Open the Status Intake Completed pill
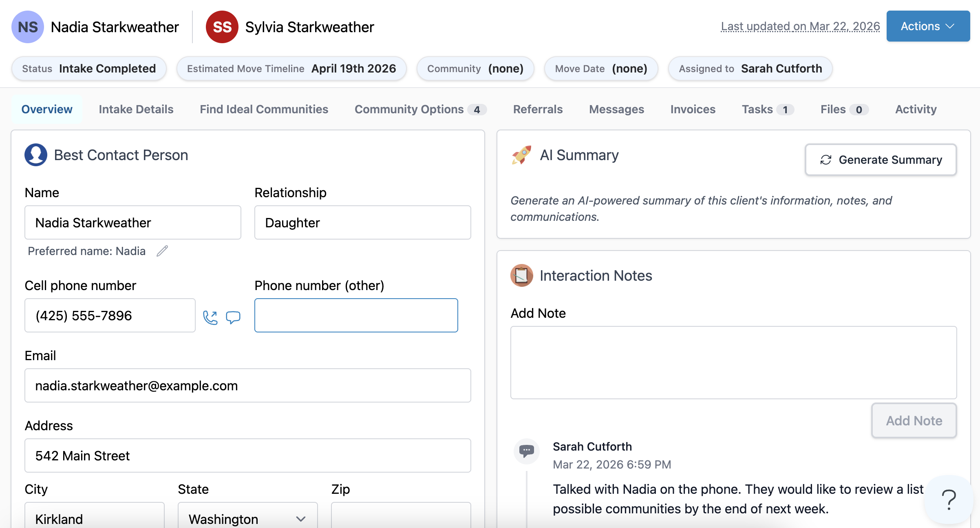Viewport: 980px width, 528px height. [x=89, y=68]
